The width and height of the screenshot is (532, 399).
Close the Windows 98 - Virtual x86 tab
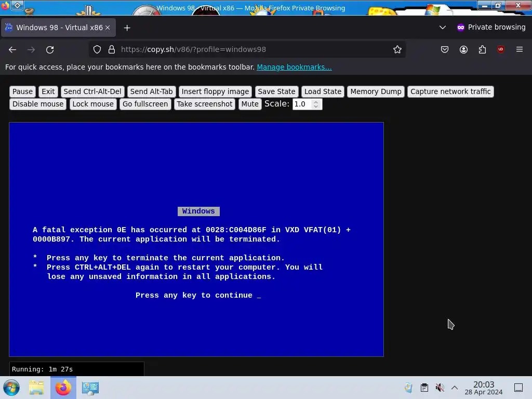pos(108,28)
